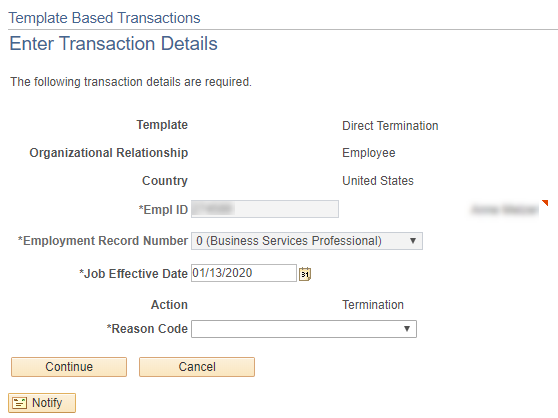Click the red corner flag near employee name
This screenshot has height=418, width=558.
545,203
